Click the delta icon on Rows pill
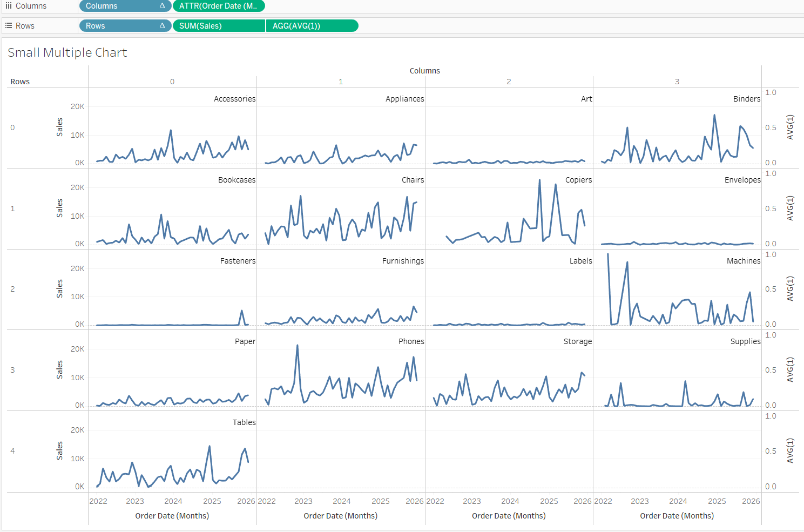The height and width of the screenshot is (532, 804). (162, 26)
